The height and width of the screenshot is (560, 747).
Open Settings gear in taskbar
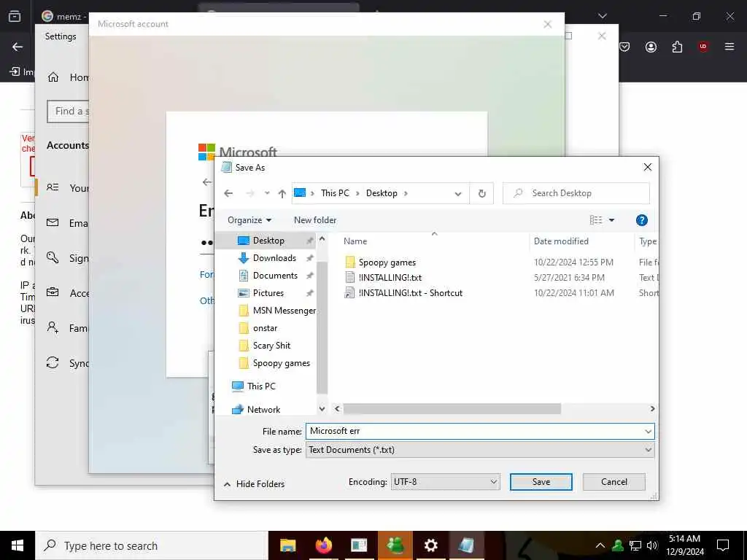430,545
